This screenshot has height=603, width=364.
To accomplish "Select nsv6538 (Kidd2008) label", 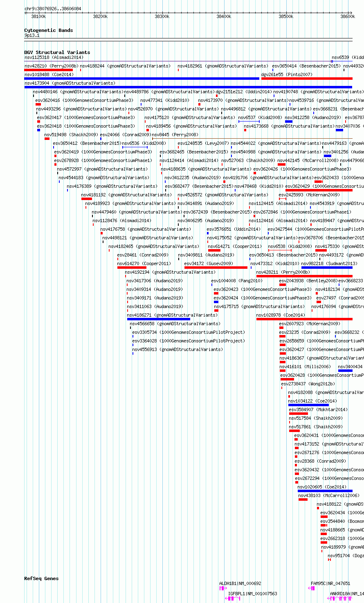I will (x=290, y=246).
